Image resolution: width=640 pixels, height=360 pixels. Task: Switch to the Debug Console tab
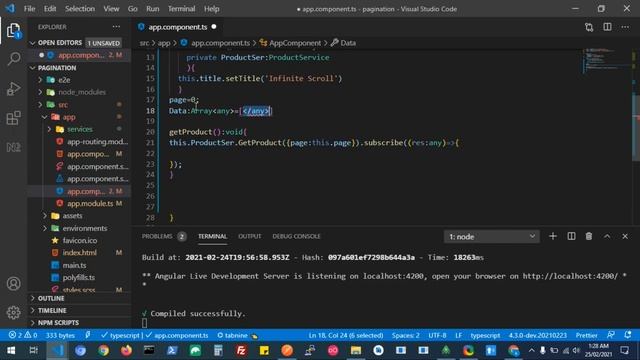[296, 236]
